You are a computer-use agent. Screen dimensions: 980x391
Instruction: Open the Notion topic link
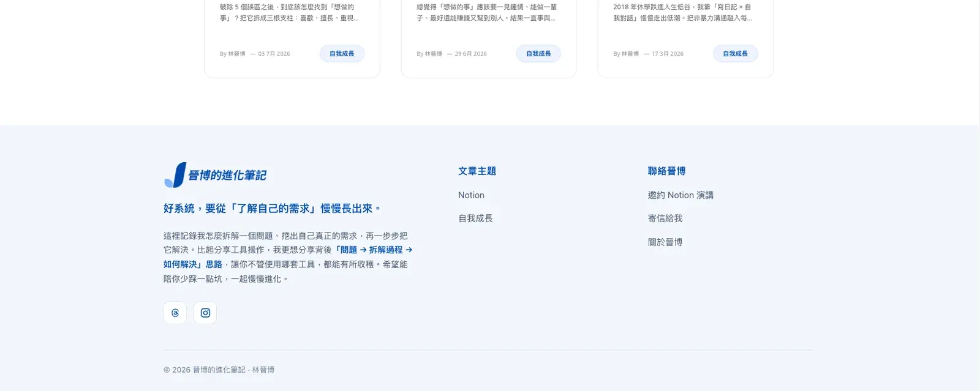click(471, 195)
